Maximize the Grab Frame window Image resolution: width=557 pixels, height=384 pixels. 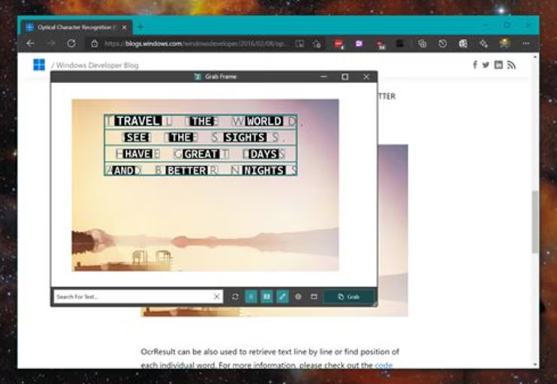pyautogui.click(x=345, y=77)
